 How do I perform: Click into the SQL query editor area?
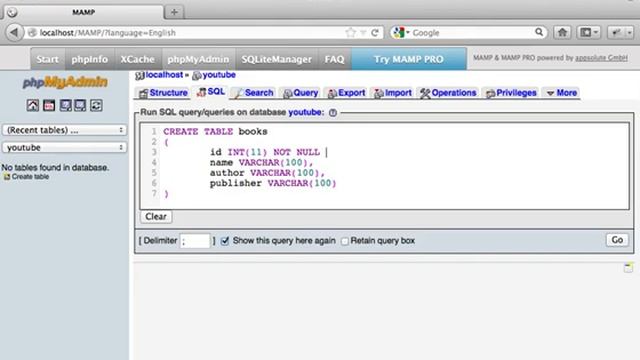[384, 166]
